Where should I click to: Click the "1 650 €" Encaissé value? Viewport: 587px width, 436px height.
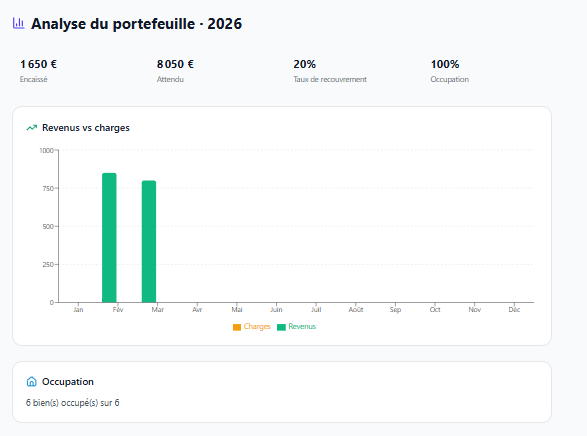pos(39,64)
